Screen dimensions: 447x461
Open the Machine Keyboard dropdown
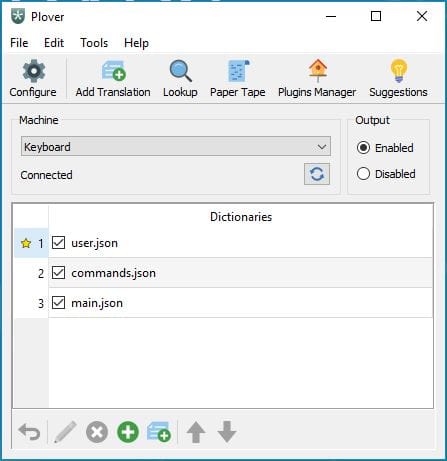point(176,146)
